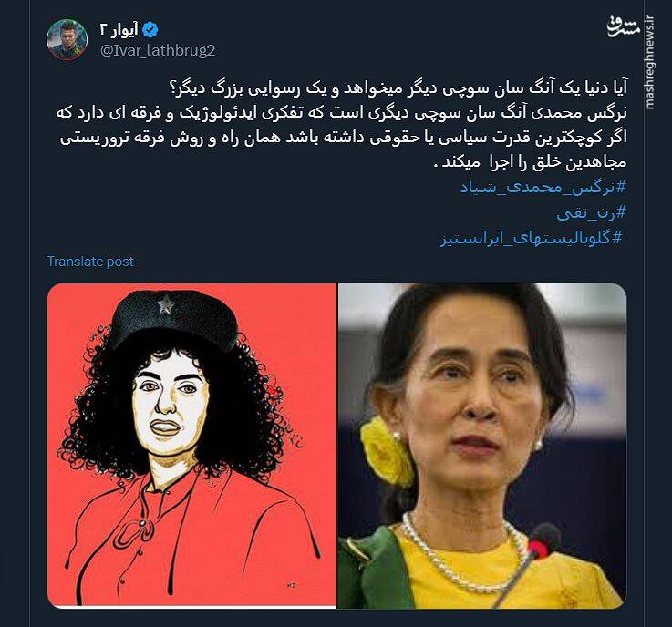
Task: Open the hashtag #زن_تقی
Action: coord(592,212)
